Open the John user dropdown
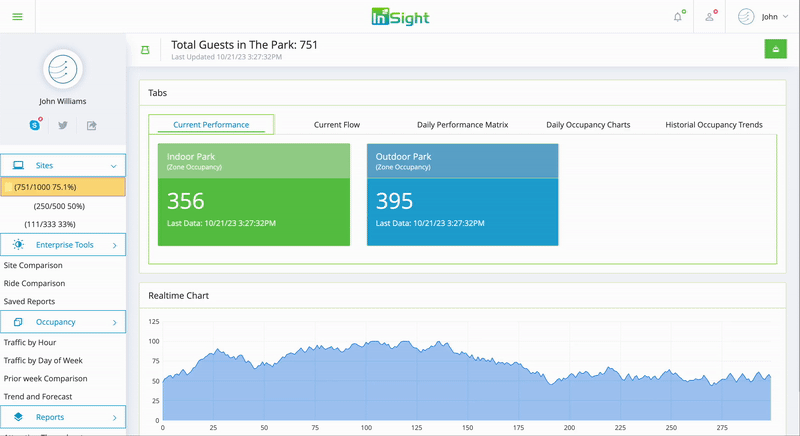 coord(763,17)
